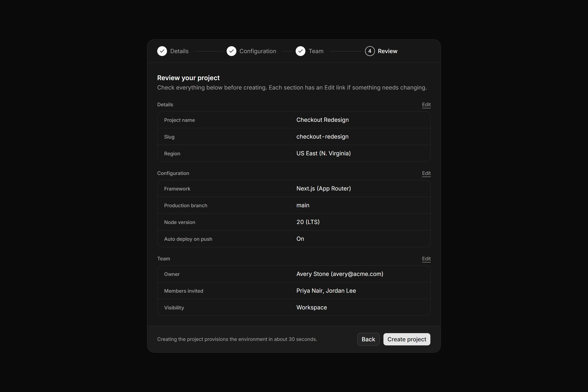
Task: Click the Create project button
Action: 407,339
